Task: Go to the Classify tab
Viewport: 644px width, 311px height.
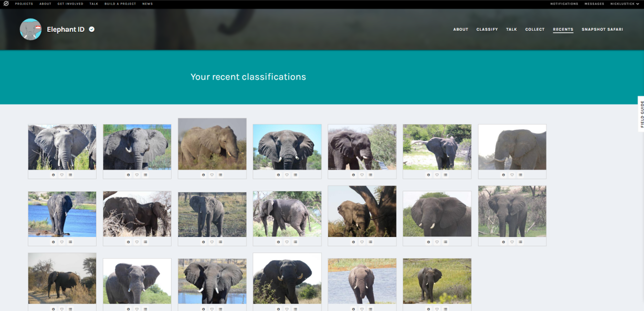Action: coord(487,29)
